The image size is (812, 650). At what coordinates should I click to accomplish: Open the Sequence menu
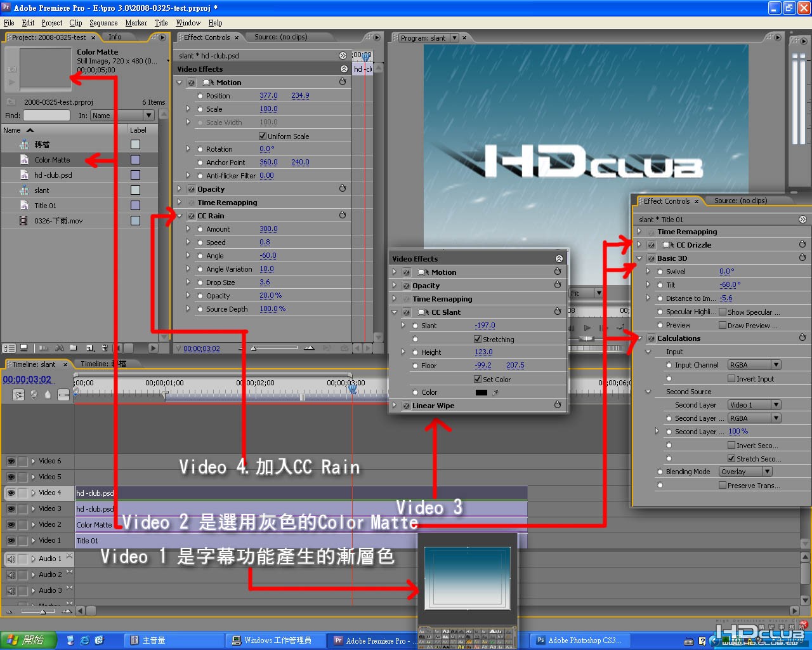(x=103, y=23)
